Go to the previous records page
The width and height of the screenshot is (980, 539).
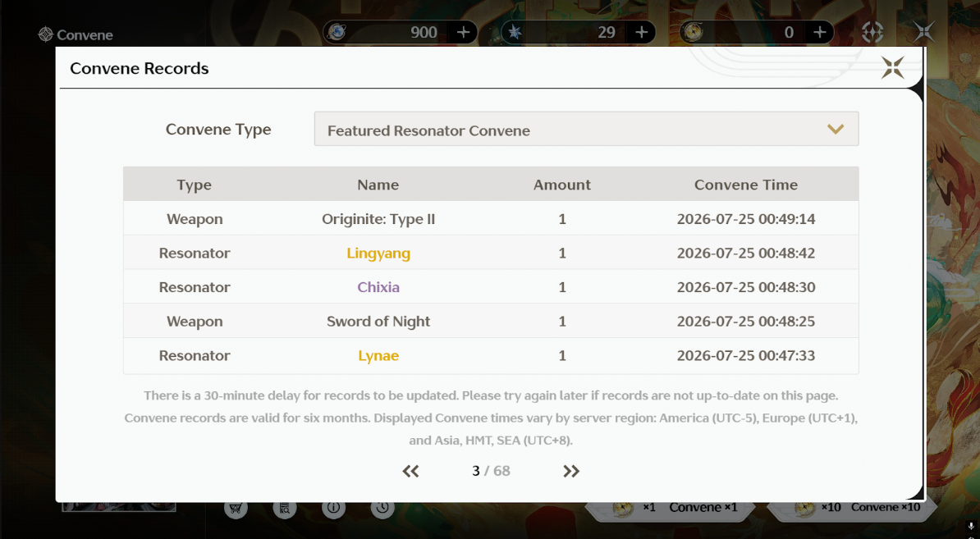click(x=410, y=471)
